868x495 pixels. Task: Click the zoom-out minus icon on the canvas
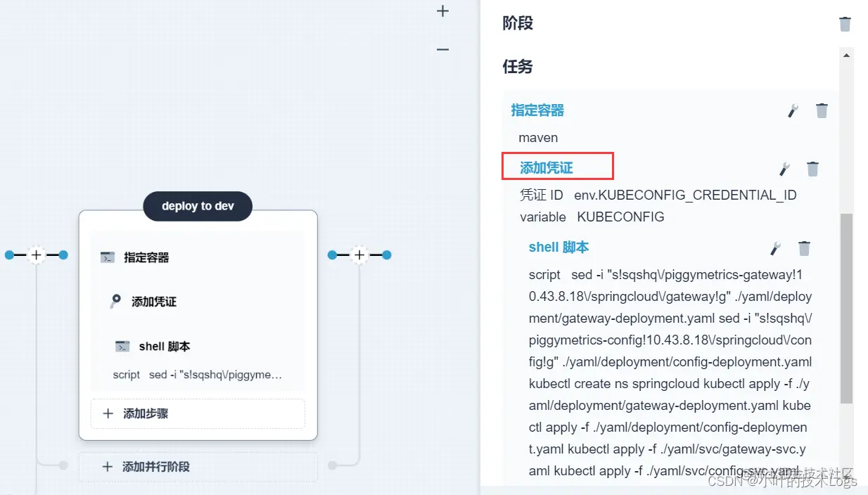pyautogui.click(x=442, y=49)
